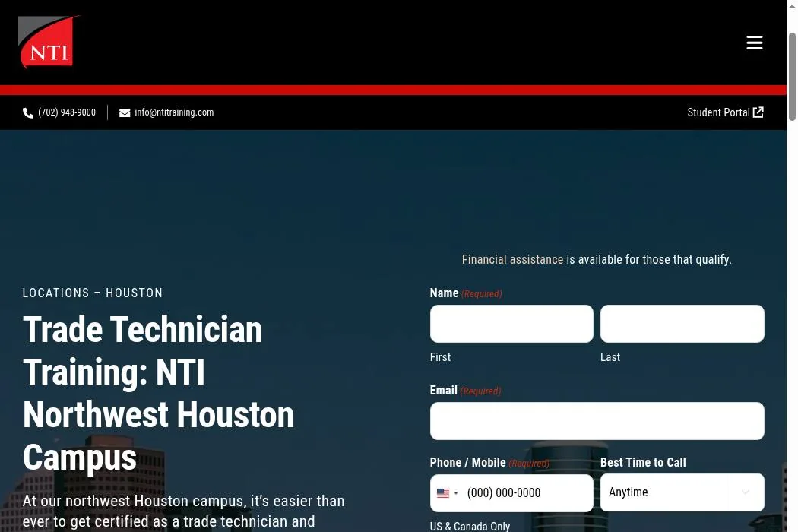This screenshot has height=532, width=798.
Task: Click the page's vertical scrollbar thumb
Action: click(792, 76)
